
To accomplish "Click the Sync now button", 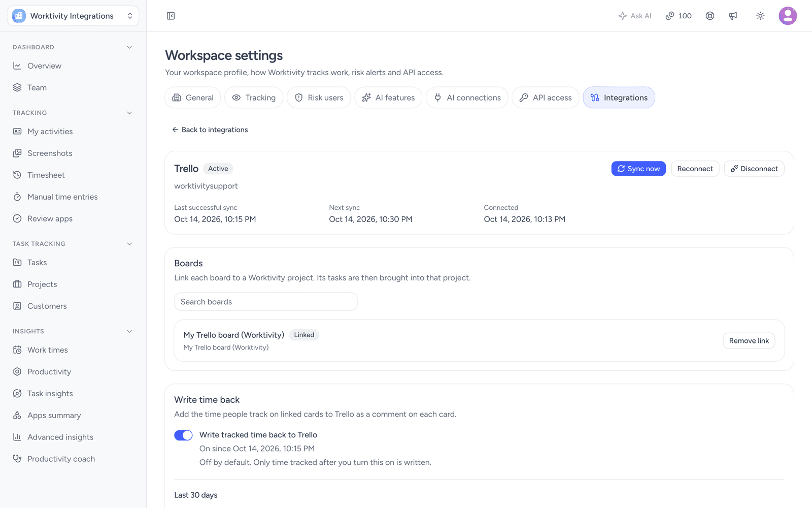I will pos(638,169).
